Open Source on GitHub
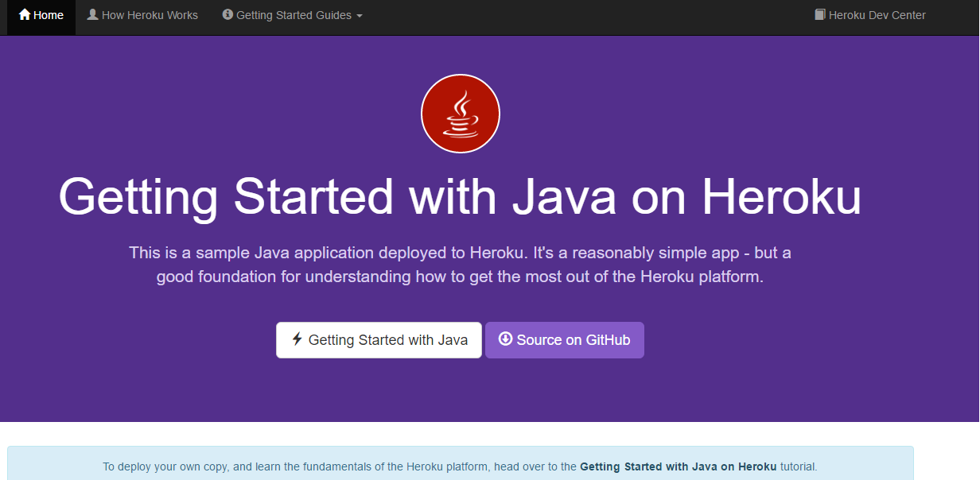 tap(564, 339)
